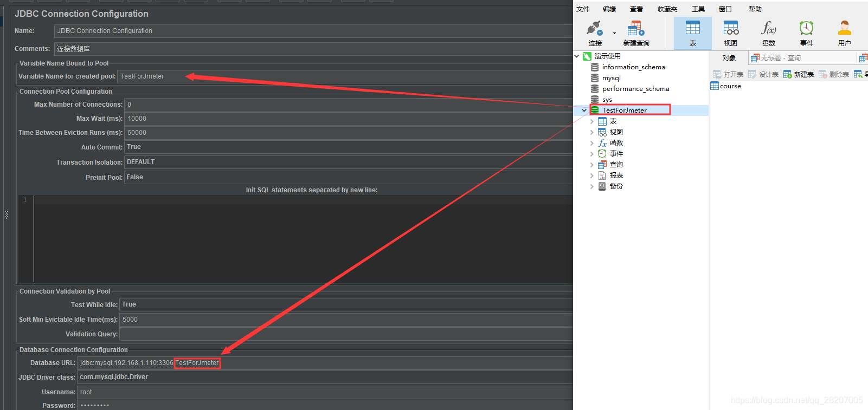Click inside the Init SQL statements editor
The image size is (868, 410).
coord(303,239)
